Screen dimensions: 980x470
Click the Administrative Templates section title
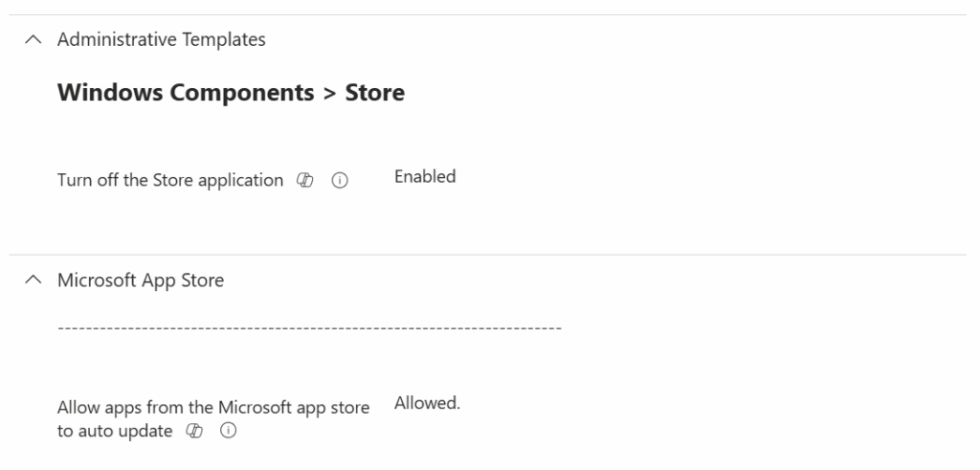[162, 40]
